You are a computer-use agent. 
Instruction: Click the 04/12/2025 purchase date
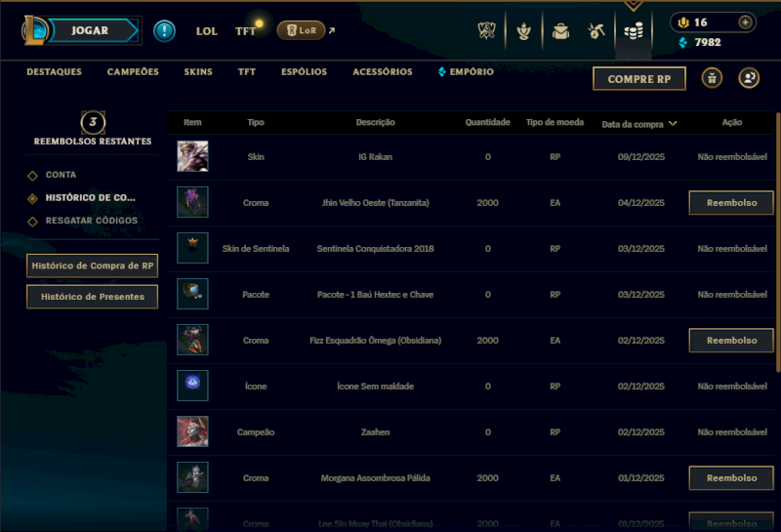coord(641,203)
